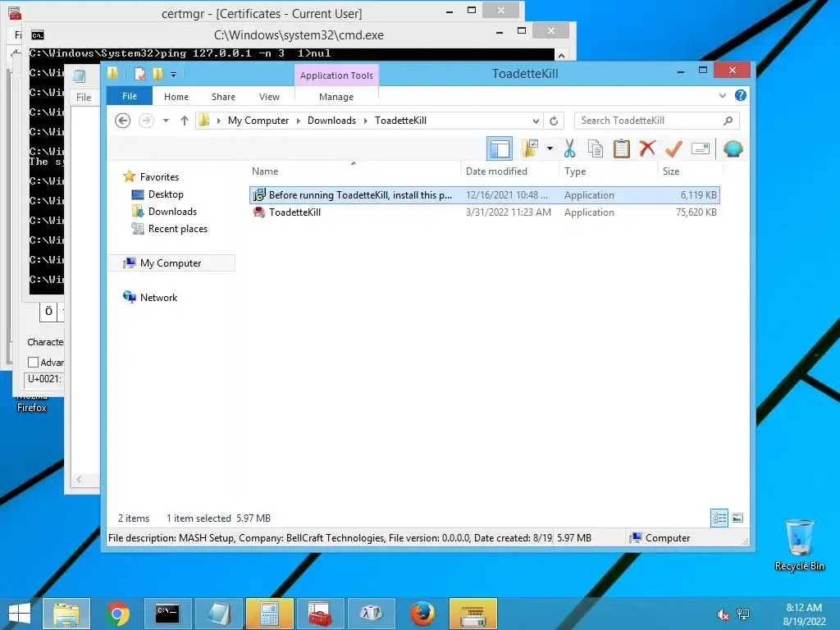Select the ToadetteKill application file

coord(484,212)
